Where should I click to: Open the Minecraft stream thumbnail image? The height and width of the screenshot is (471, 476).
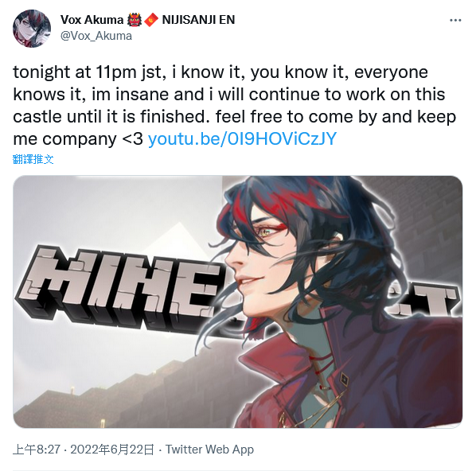[238, 302]
